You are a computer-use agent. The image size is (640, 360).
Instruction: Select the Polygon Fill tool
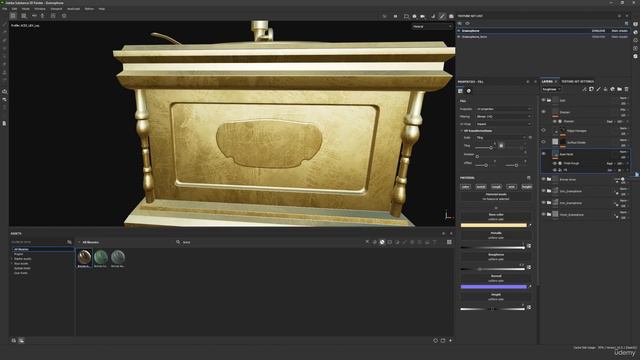coord(4,48)
